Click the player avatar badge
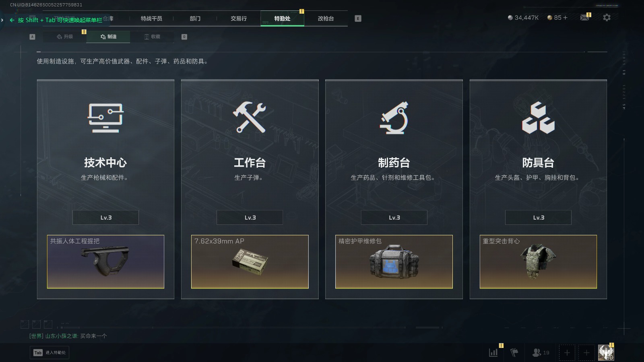 pyautogui.click(x=606, y=353)
